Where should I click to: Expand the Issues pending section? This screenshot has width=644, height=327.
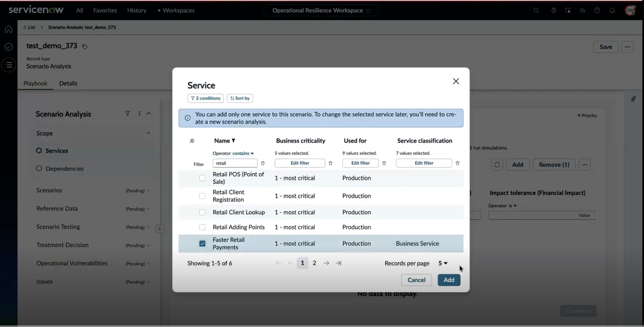[x=148, y=282]
